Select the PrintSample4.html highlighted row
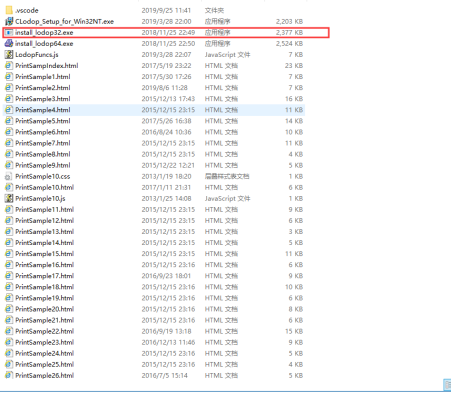Image resolution: width=452 pixels, height=393 pixels. [154, 110]
